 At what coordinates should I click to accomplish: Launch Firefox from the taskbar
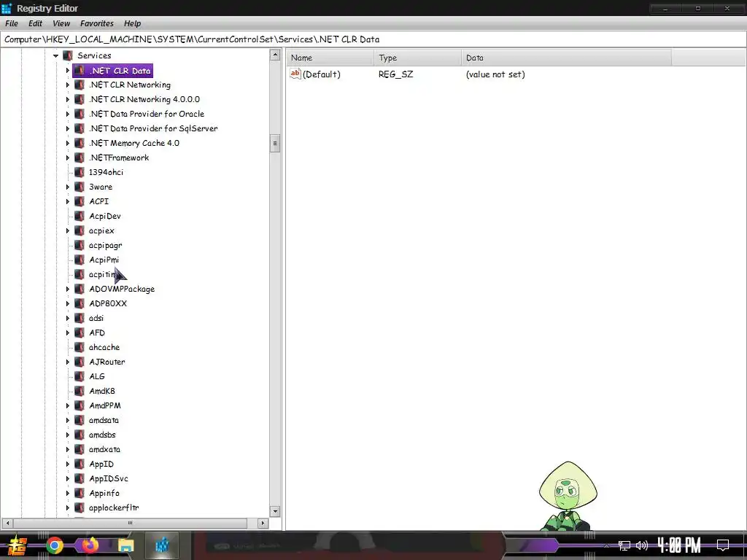[90, 545]
